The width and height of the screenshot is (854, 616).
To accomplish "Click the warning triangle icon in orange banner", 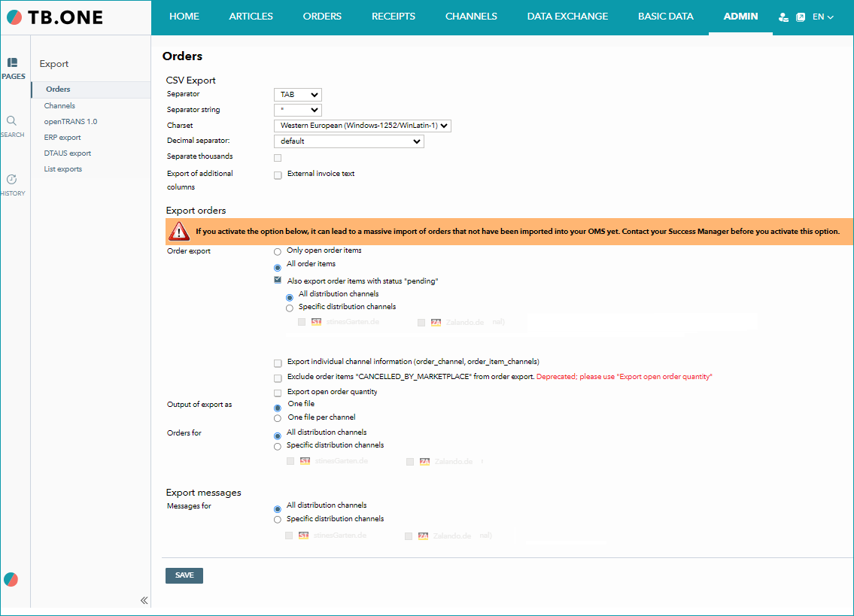I will pos(178,232).
